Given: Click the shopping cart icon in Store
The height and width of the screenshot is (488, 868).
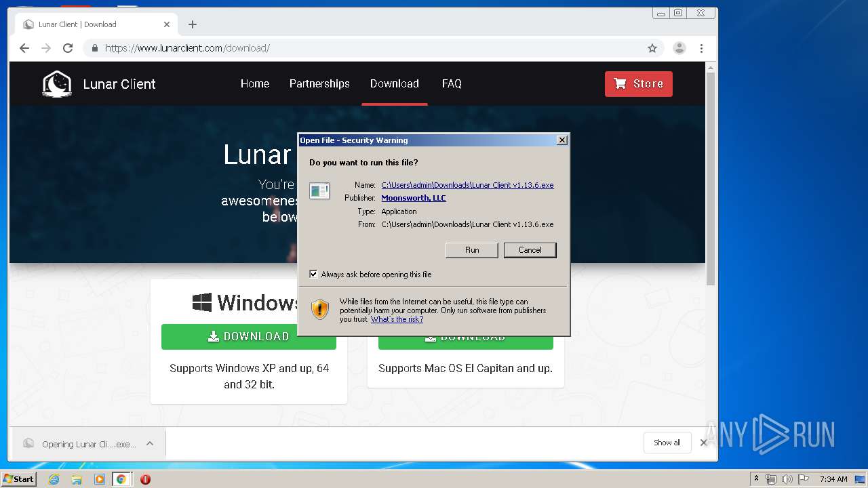Looking at the screenshot, I should [620, 83].
